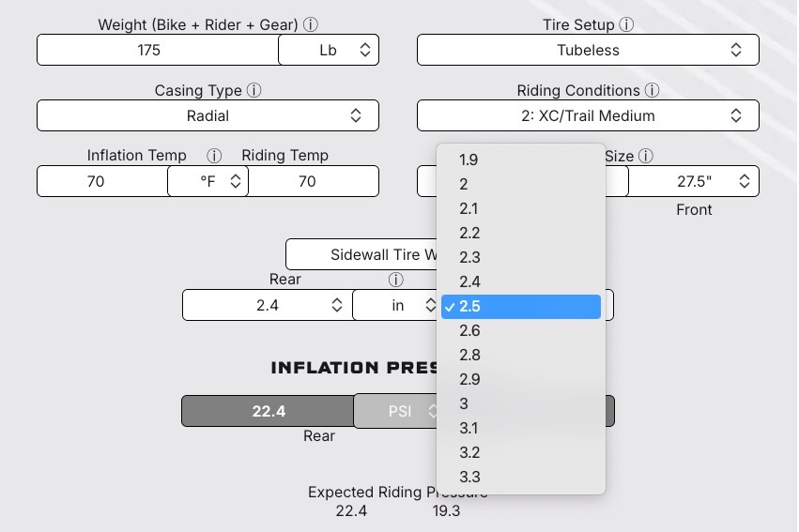
Task: Expand the Radial casing type dropdown
Action: tap(207, 116)
